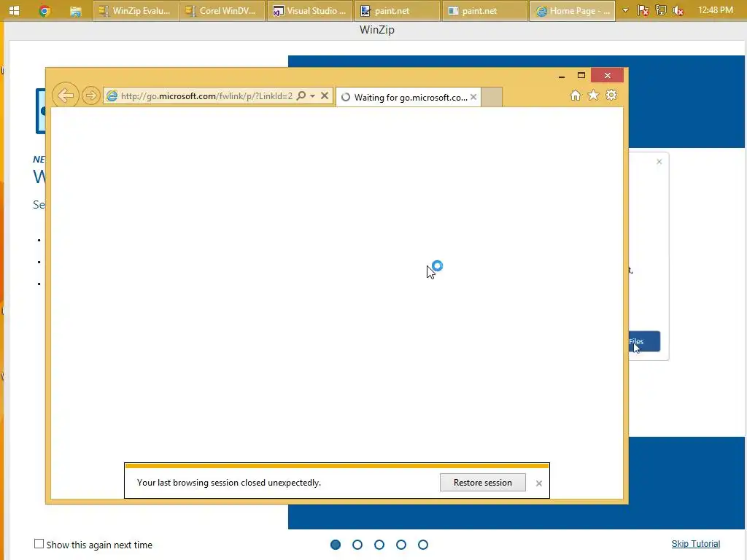
Task: Close the Waiting for go.microsoft.co... tab
Action: pos(473,97)
